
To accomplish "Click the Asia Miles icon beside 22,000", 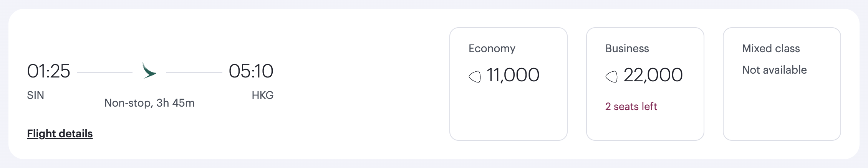I will coord(611,76).
